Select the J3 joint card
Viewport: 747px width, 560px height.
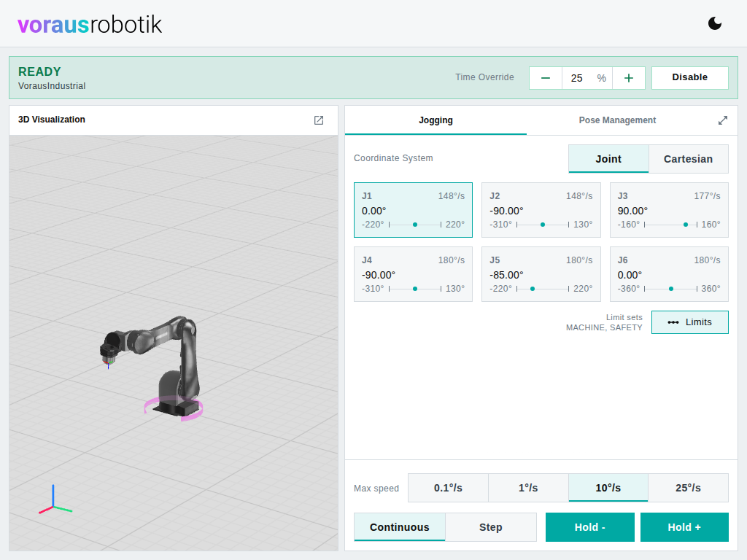(x=669, y=210)
